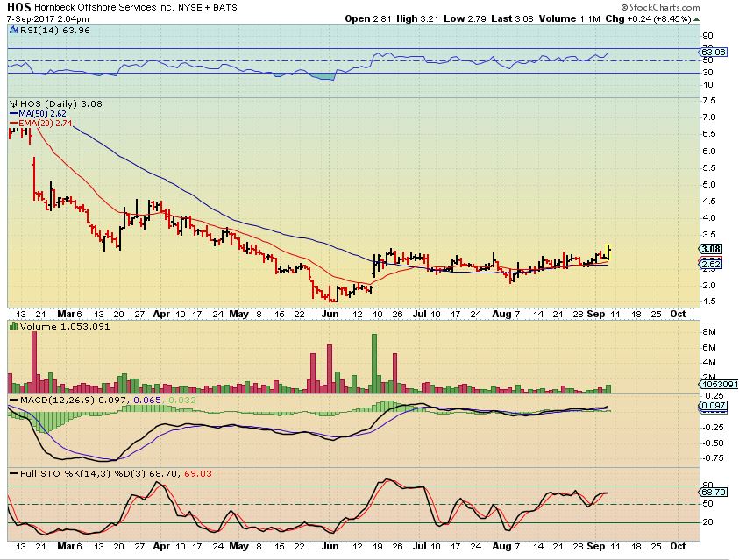739x560 pixels.
Task: Select the red EMA(20) legend entry
Action: (40, 123)
